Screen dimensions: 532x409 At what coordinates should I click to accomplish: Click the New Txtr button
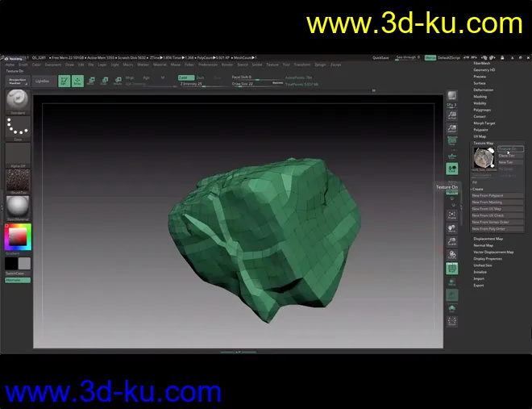click(x=510, y=162)
